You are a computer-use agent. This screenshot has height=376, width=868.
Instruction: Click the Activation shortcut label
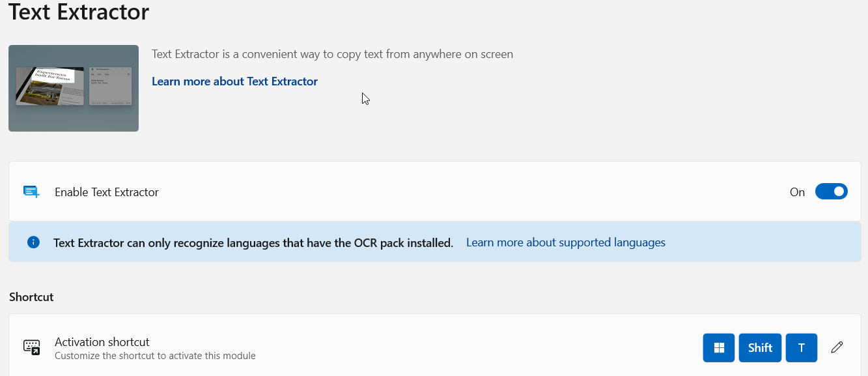tap(102, 341)
